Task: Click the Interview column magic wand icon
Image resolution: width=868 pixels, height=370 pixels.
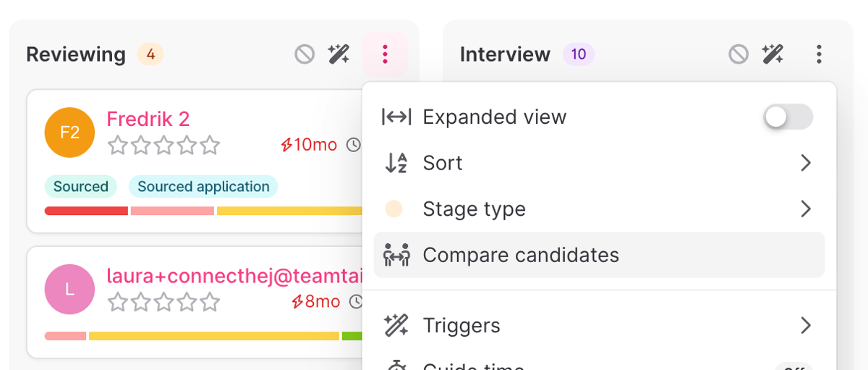Action: (773, 54)
